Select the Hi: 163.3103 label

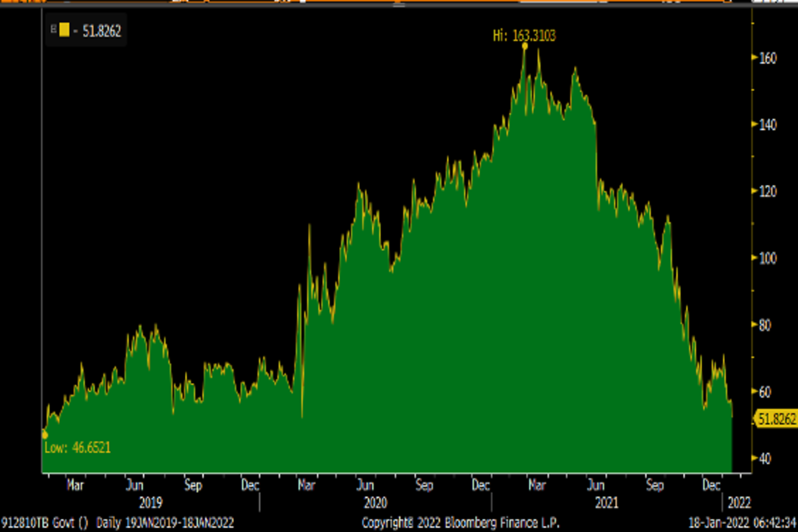coord(523,35)
